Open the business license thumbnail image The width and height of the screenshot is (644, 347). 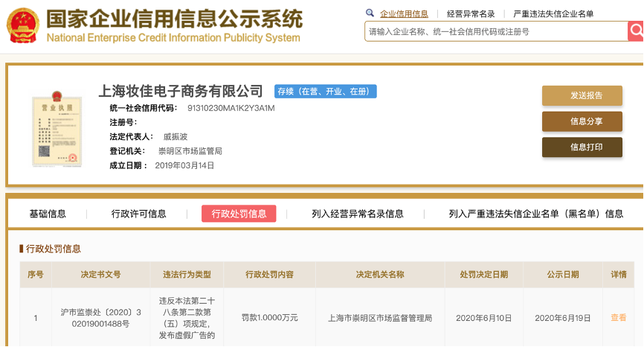(57, 129)
